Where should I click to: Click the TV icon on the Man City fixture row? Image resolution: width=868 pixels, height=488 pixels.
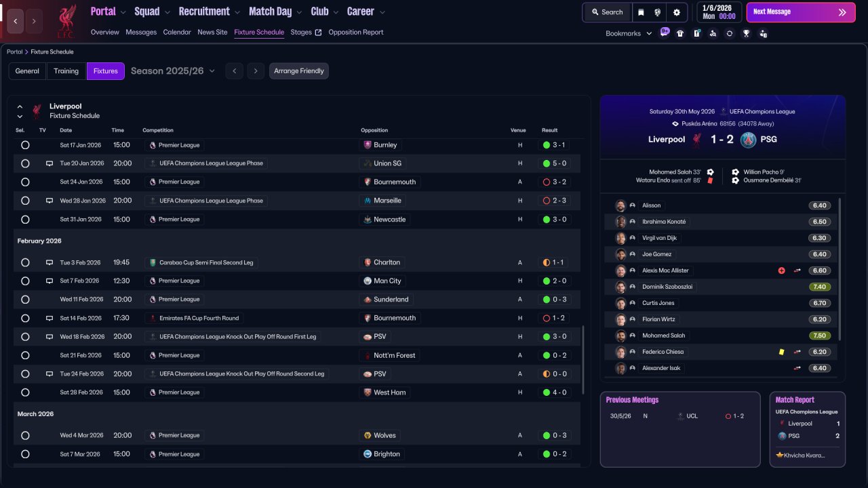50,281
